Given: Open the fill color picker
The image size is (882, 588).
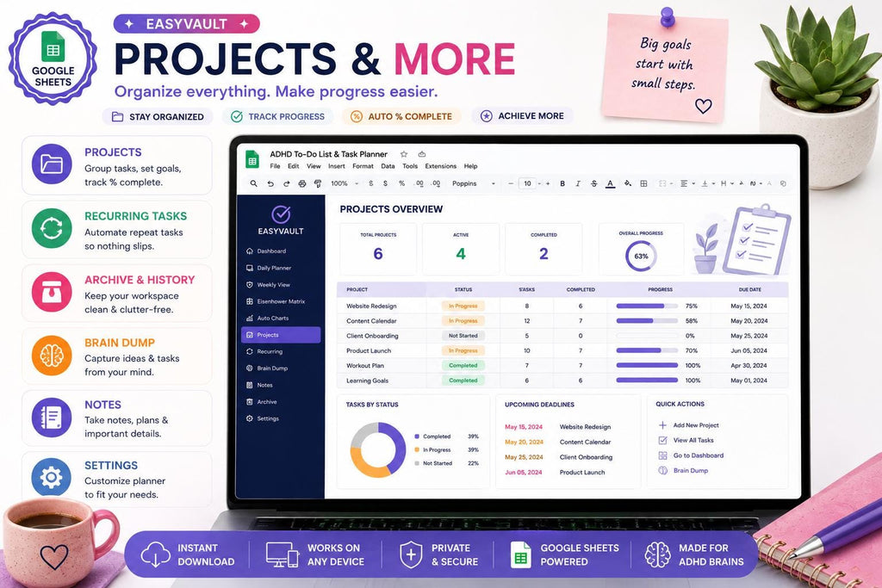Looking at the screenshot, I should click(x=627, y=184).
